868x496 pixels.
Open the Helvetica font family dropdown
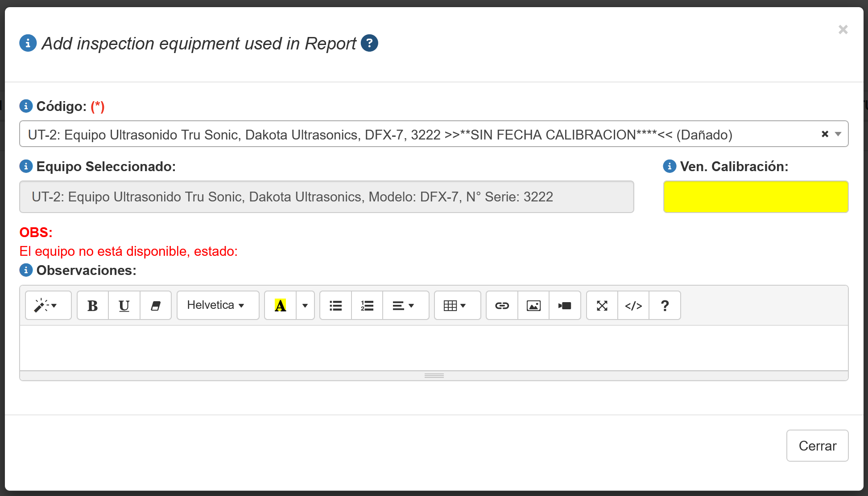pos(218,306)
